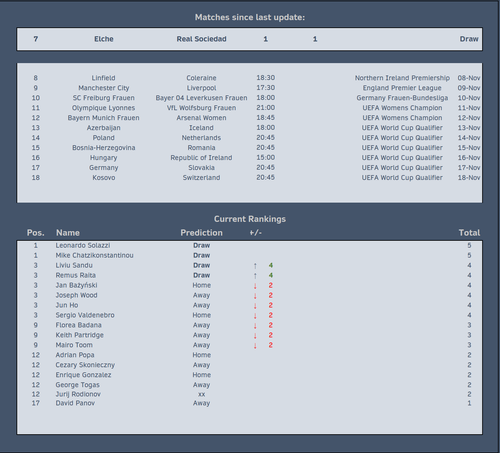Click Germany Frauen-Bundesliga competition label

tap(402, 98)
